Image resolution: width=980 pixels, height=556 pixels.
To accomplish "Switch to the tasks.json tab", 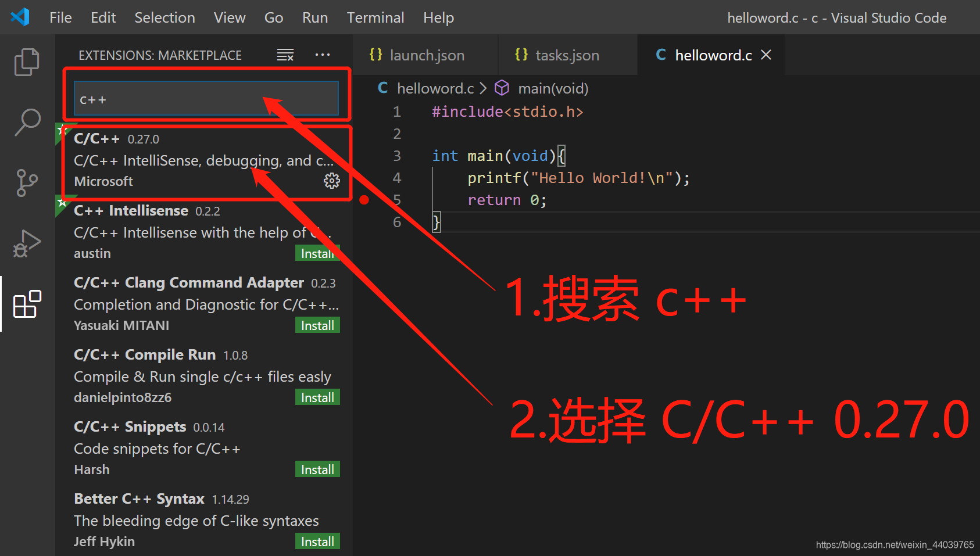I will tap(568, 55).
